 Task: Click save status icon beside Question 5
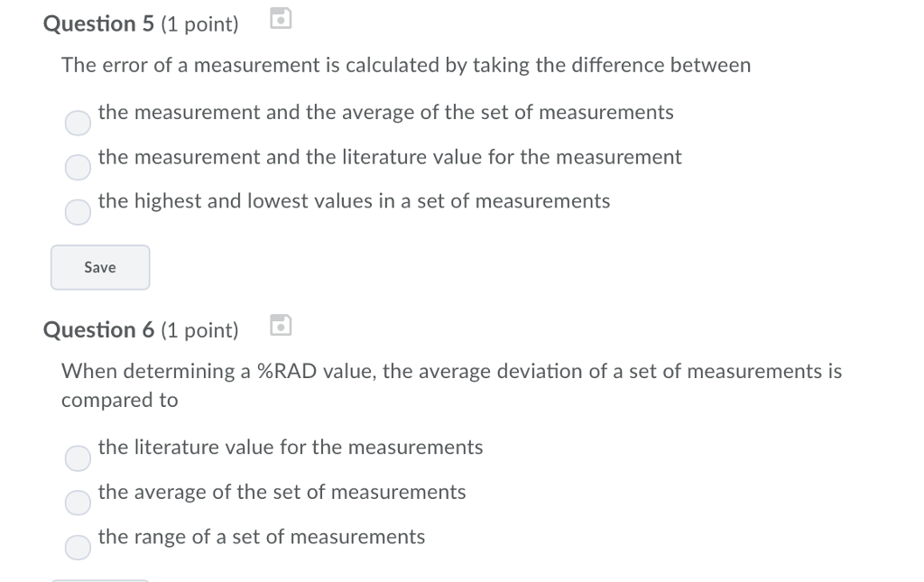pyautogui.click(x=282, y=17)
